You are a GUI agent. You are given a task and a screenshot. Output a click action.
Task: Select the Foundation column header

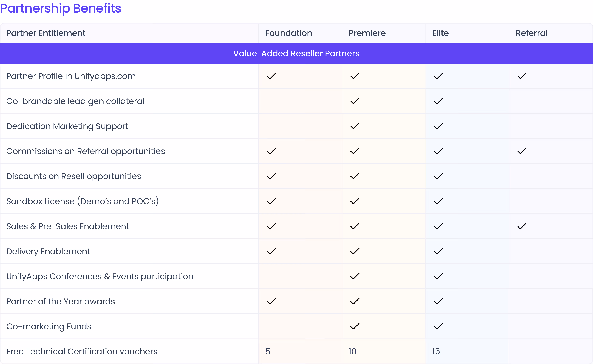pyautogui.click(x=288, y=33)
